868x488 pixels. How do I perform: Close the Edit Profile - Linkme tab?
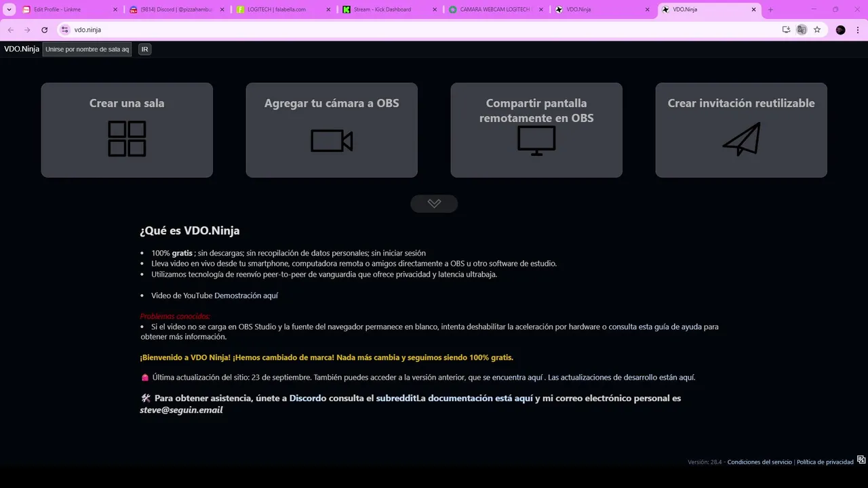point(115,9)
